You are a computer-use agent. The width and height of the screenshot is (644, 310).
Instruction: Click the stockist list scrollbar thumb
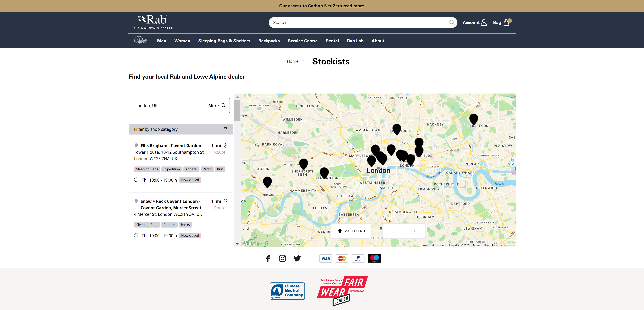click(x=237, y=111)
